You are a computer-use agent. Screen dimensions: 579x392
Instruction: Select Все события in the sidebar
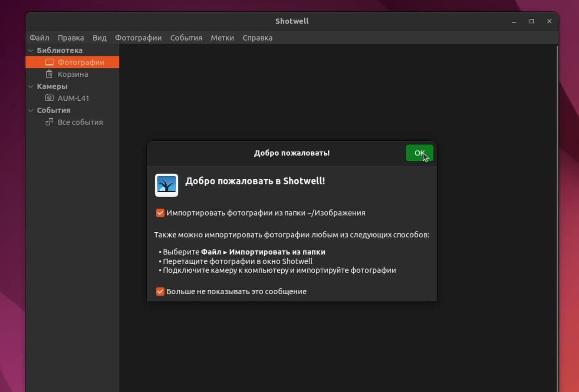click(x=72, y=122)
